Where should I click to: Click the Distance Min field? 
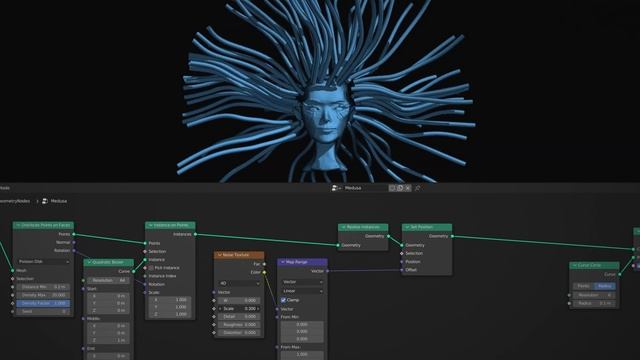click(x=43, y=287)
